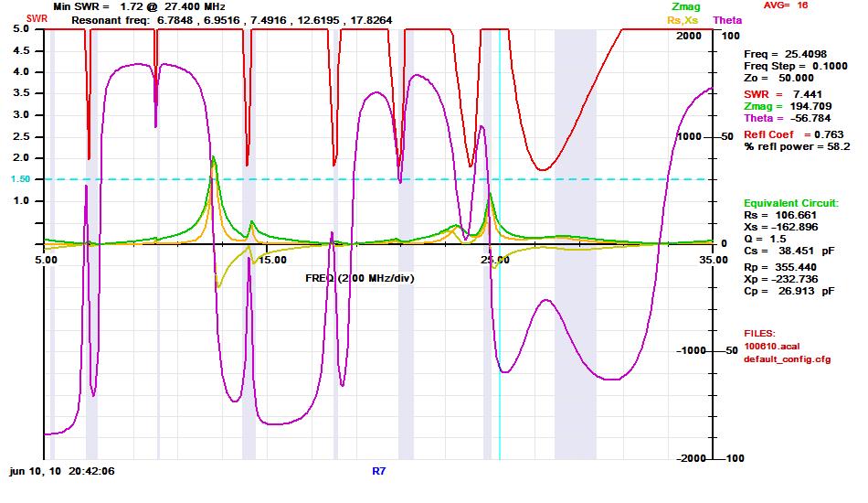The width and height of the screenshot is (868, 503).
Task: Select the 5.00 start frequency label
Action: click(45, 260)
